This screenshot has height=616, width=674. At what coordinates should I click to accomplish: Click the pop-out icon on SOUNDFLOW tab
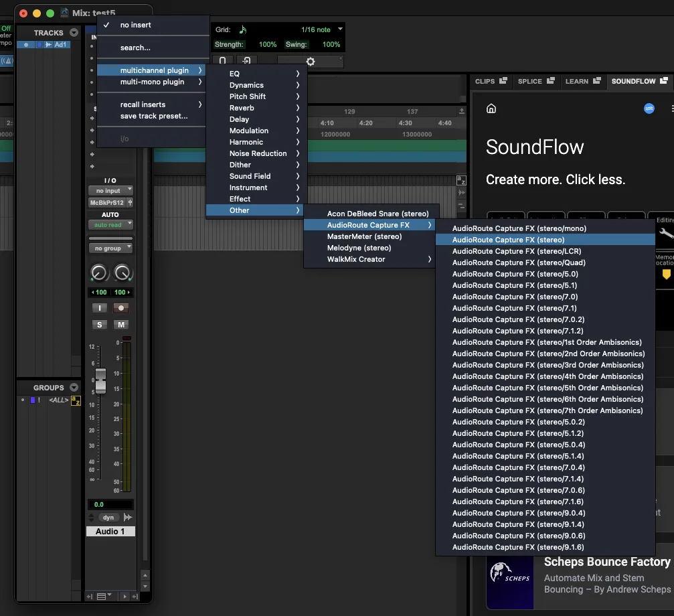click(664, 80)
